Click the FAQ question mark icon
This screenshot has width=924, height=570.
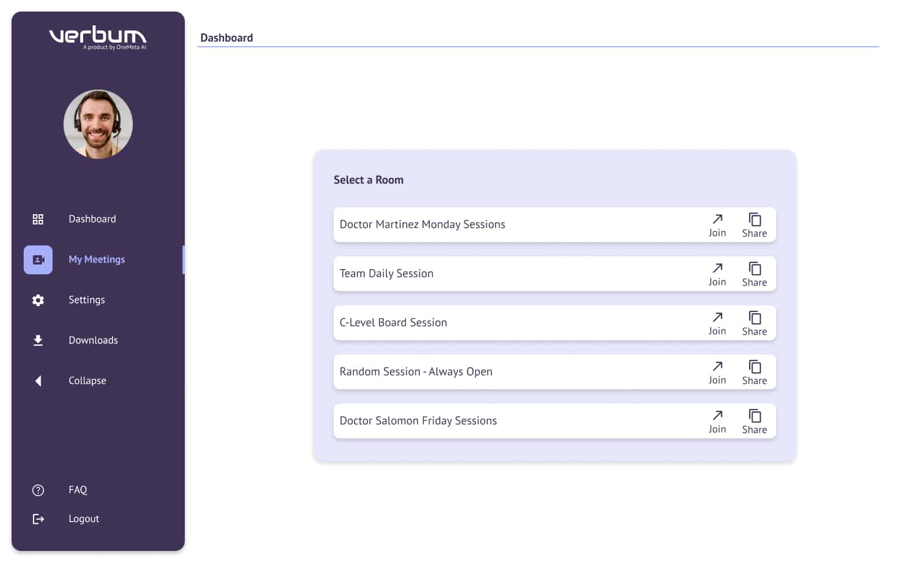pos(38,490)
